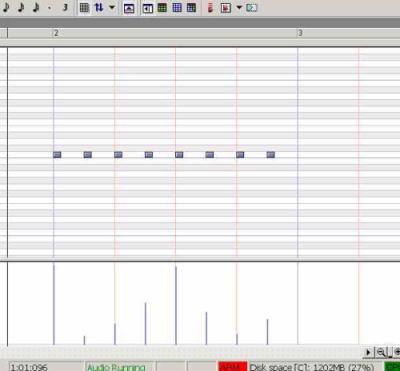400x371 pixels.
Task: Open the dropdown beside the blue arrows
Action: click(112, 7)
